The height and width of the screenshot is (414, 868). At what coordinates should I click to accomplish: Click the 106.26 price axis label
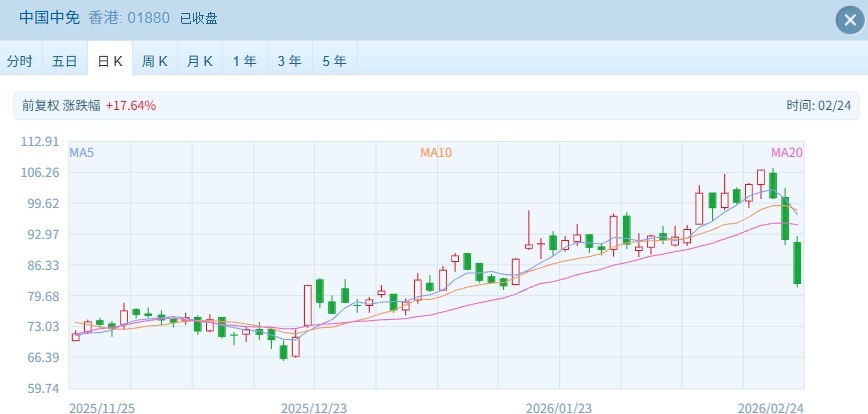39,173
